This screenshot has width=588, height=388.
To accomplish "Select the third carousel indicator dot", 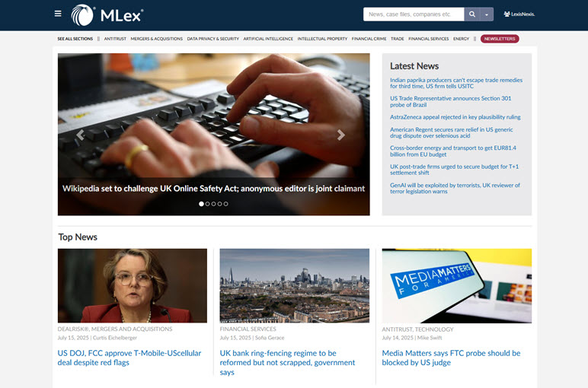I will tap(213, 204).
